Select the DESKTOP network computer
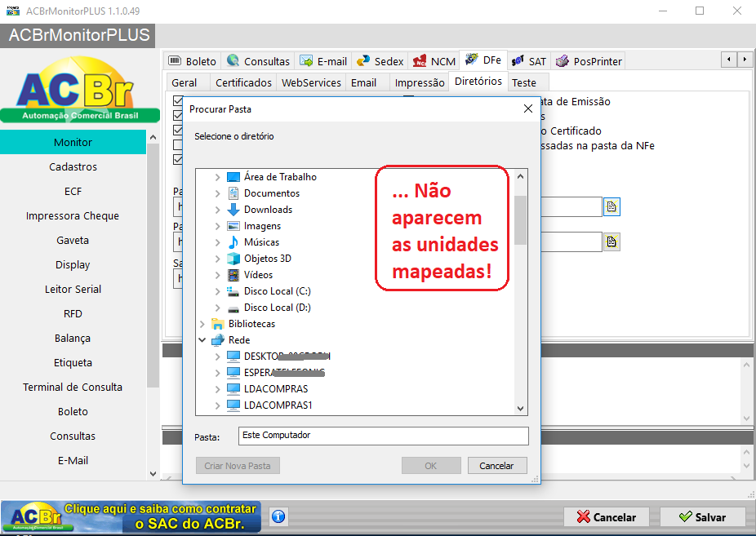Screen dimensions: 756x536 coord(287,357)
